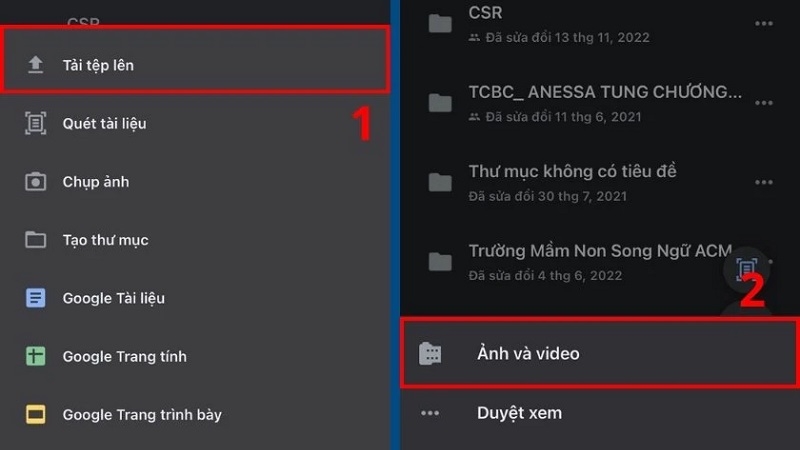Choose Tải tệp lên menu entry
This screenshot has width=800, height=450.
tap(195, 60)
